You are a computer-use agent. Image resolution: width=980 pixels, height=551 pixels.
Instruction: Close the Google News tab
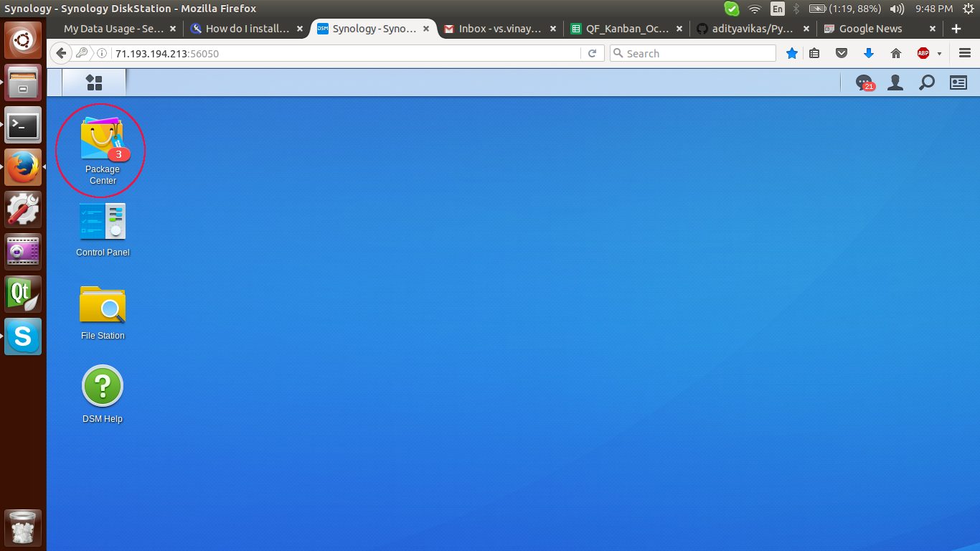[x=933, y=29]
